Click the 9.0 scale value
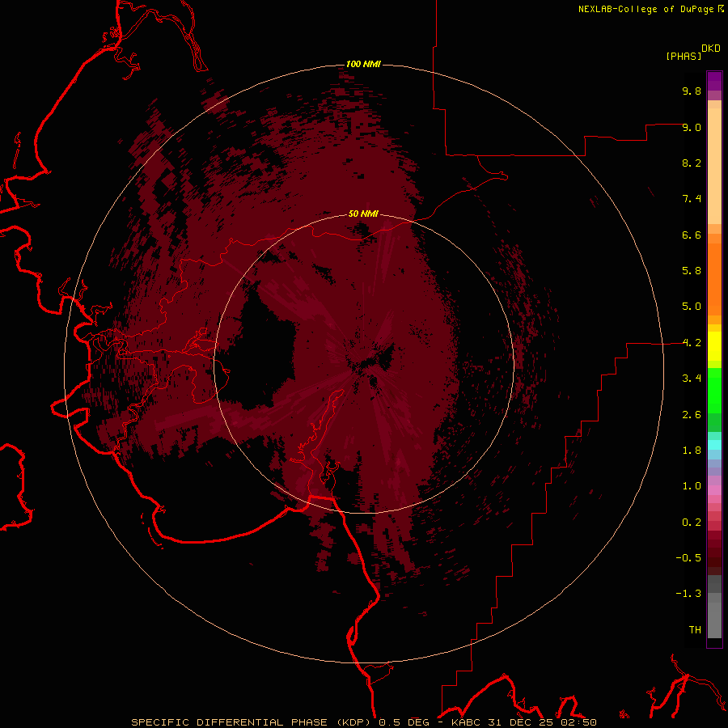728x728 pixels. point(692,127)
